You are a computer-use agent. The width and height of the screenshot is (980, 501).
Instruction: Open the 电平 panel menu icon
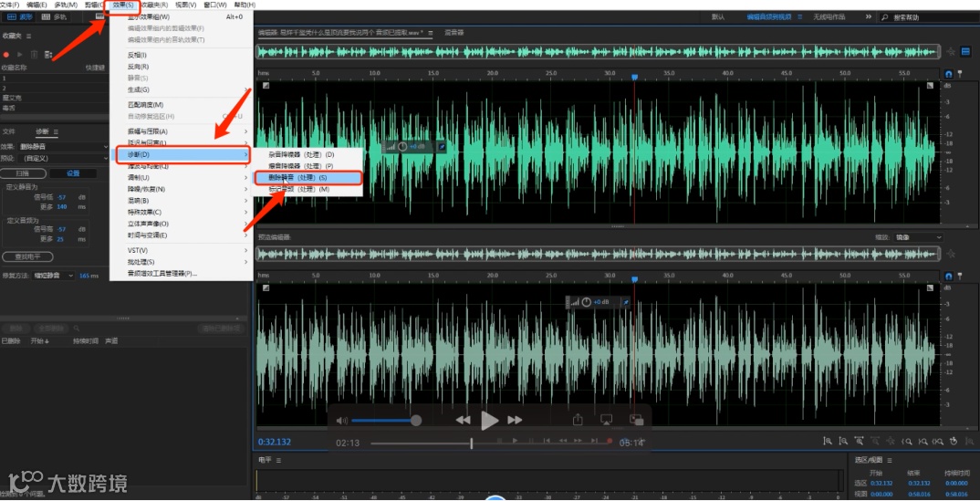(278, 460)
